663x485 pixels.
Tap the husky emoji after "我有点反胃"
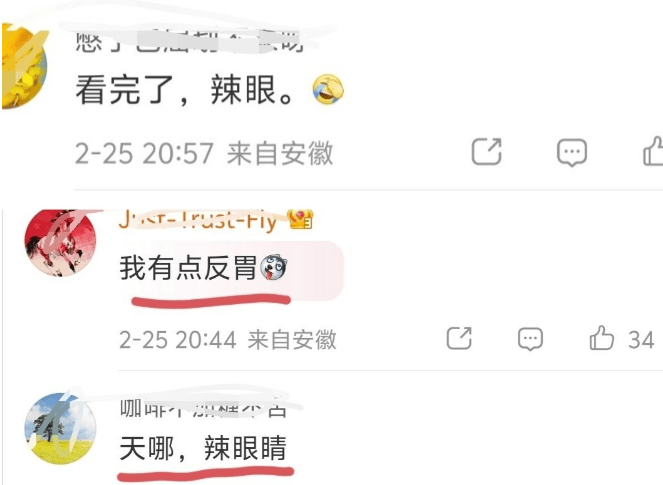[x=274, y=268]
